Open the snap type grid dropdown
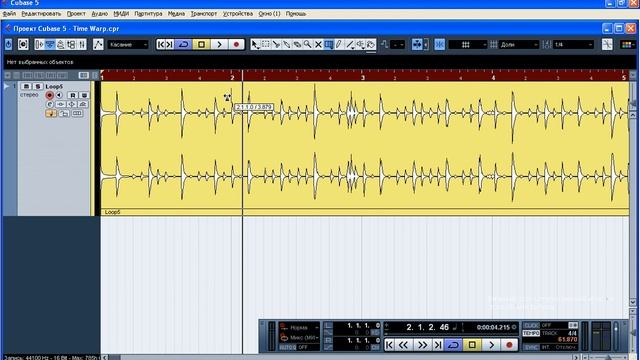This screenshot has height=360, width=640. tap(468, 44)
